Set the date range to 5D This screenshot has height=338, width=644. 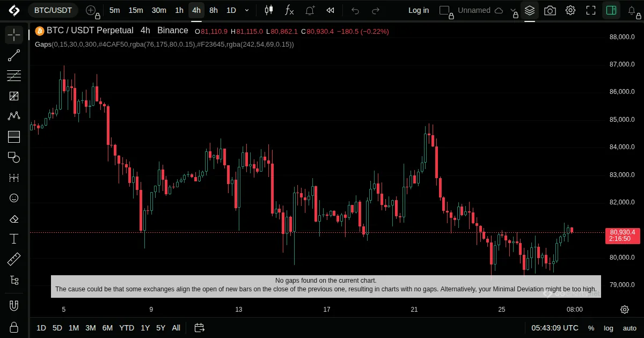[57, 328]
